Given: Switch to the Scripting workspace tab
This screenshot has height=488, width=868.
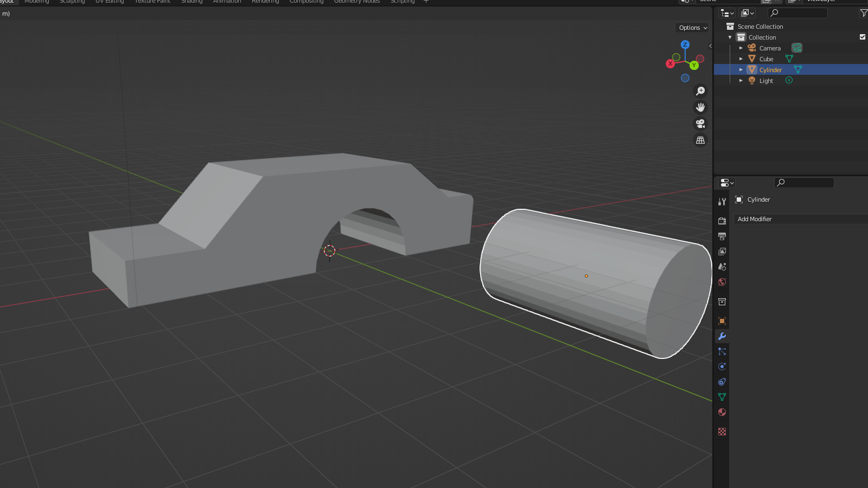Looking at the screenshot, I should tap(403, 2).
